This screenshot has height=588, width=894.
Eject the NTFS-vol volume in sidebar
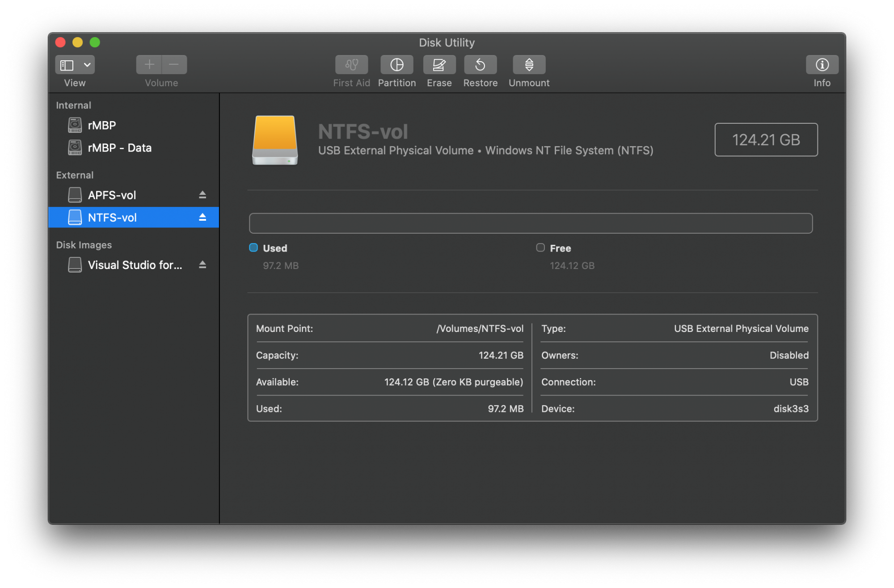tap(202, 217)
